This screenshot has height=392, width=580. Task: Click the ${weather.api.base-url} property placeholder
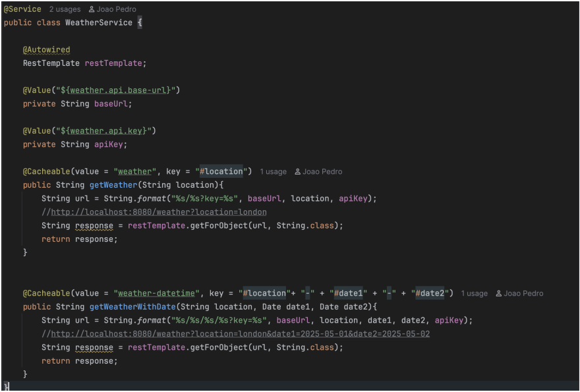coord(116,90)
